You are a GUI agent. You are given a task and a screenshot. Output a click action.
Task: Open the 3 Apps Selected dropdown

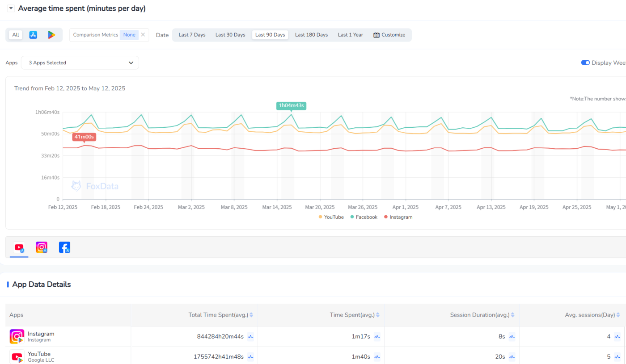pyautogui.click(x=80, y=63)
